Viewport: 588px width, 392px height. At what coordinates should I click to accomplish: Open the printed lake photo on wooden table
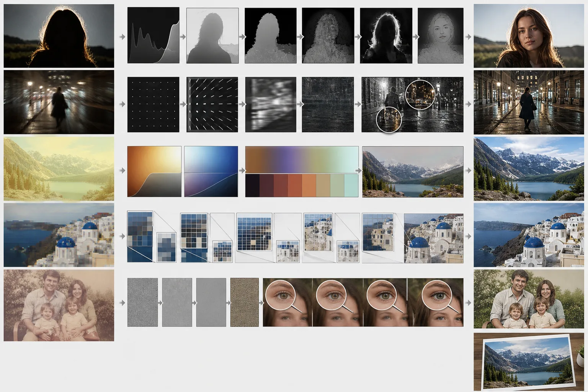(x=529, y=362)
